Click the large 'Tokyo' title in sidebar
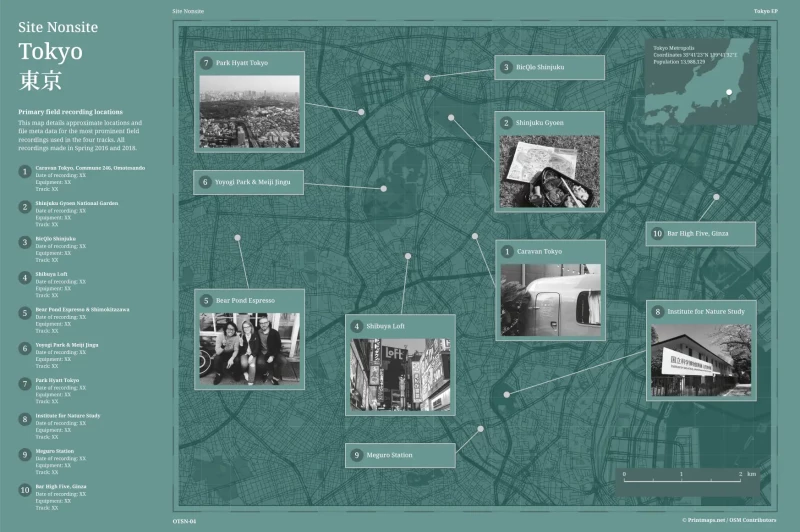The width and height of the screenshot is (800, 532). click(50, 52)
